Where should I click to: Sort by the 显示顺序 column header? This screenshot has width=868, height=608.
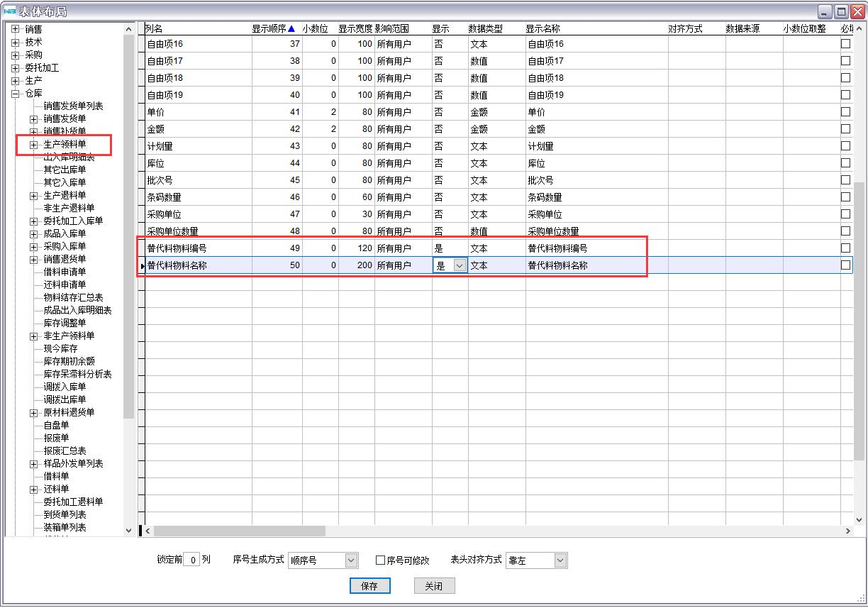tap(273, 28)
